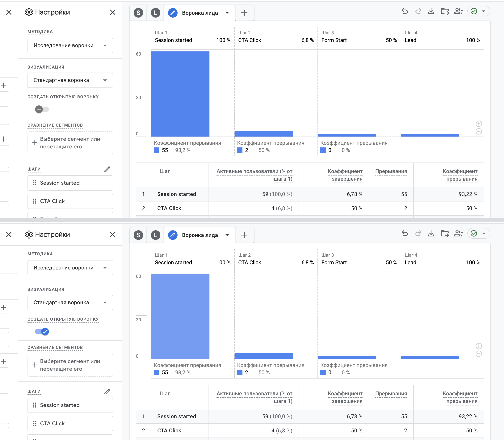Click the green checkmark status icon, upper screenshot
This screenshot has width=504, height=440.
tap(474, 11)
